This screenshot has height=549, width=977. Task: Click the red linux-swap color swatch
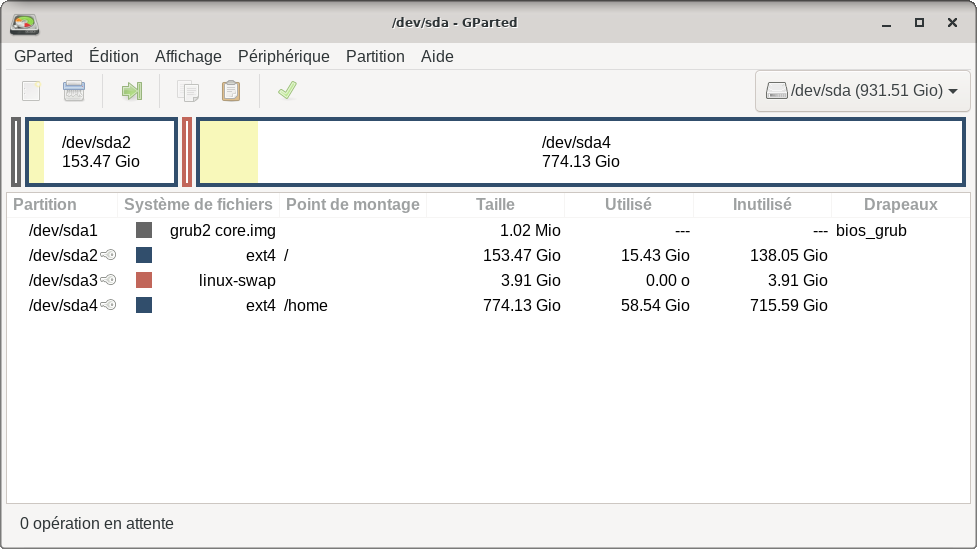pos(144,280)
